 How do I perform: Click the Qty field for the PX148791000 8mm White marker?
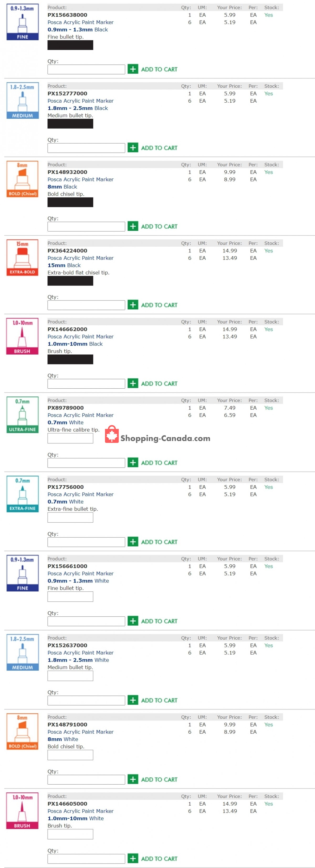[x=86, y=780]
